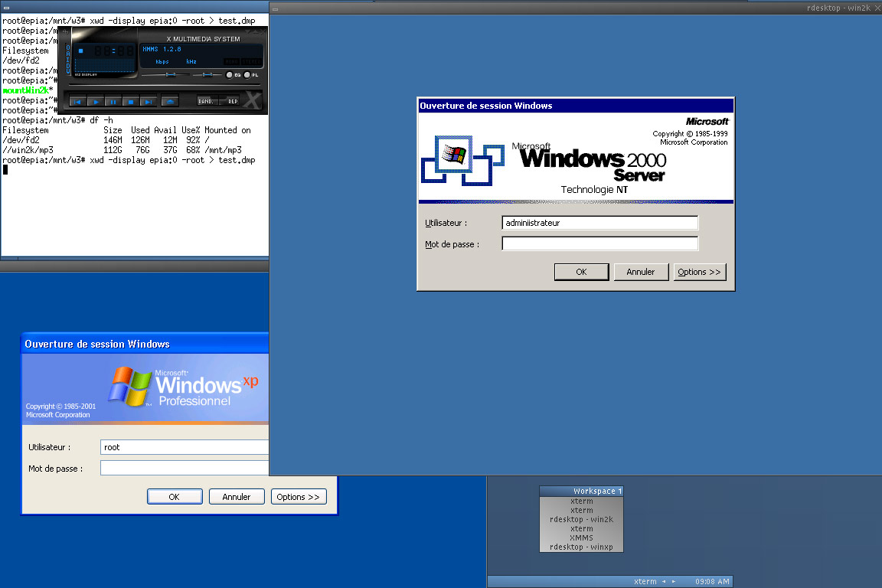Click the xterm title bar menu icon
The image size is (882, 588).
point(6,8)
